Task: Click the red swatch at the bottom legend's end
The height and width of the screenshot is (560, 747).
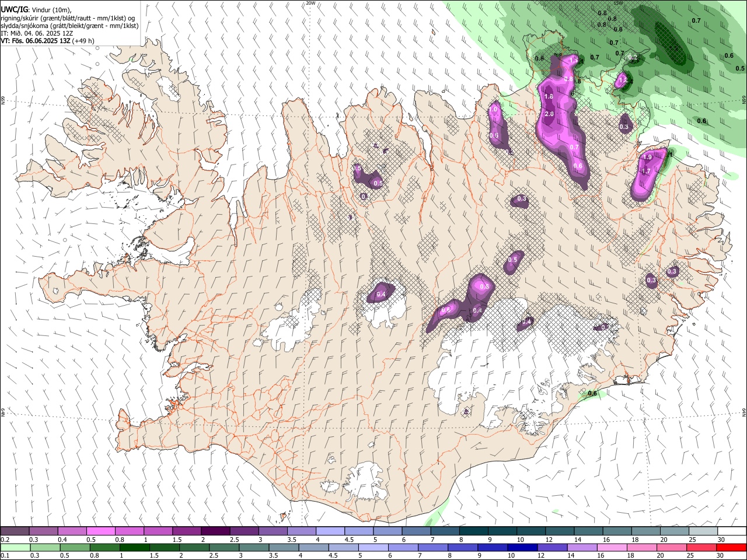Action: pyautogui.click(x=731, y=548)
